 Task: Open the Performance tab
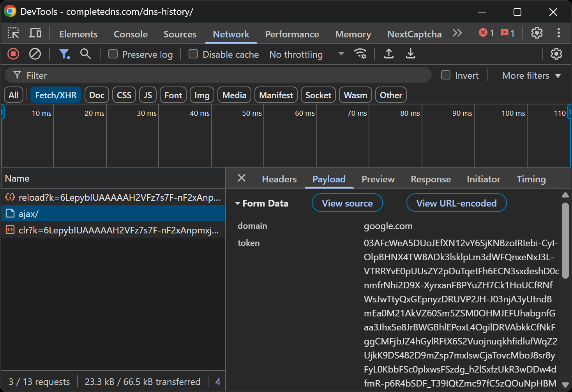pyautogui.click(x=292, y=34)
